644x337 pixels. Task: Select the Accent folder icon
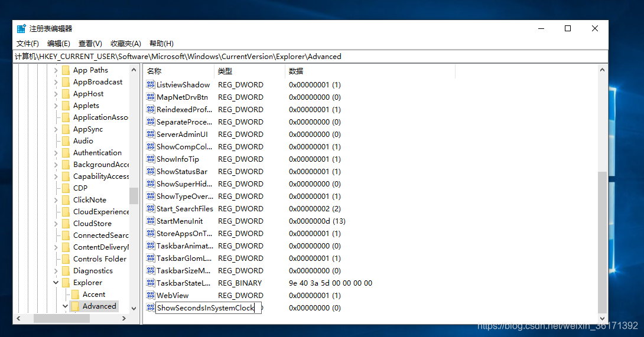click(75, 295)
